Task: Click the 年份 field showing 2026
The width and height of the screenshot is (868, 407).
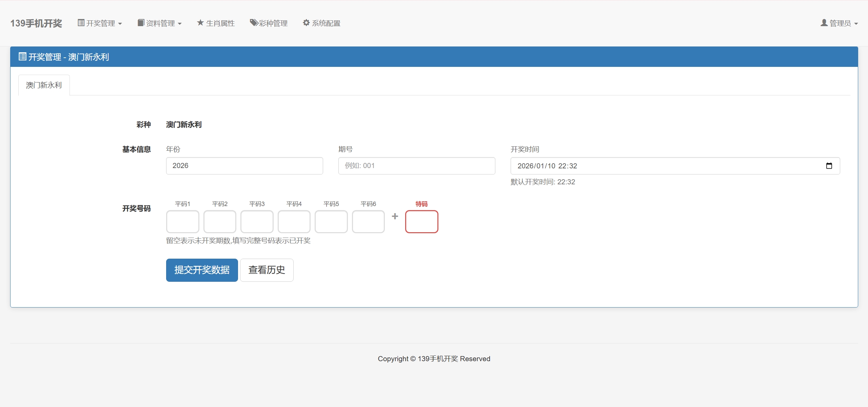Action: 244,166
